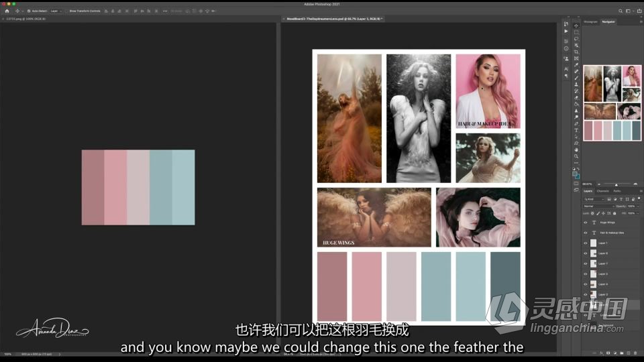Switch to the Paths tab
The image size is (644, 362).
(617, 191)
